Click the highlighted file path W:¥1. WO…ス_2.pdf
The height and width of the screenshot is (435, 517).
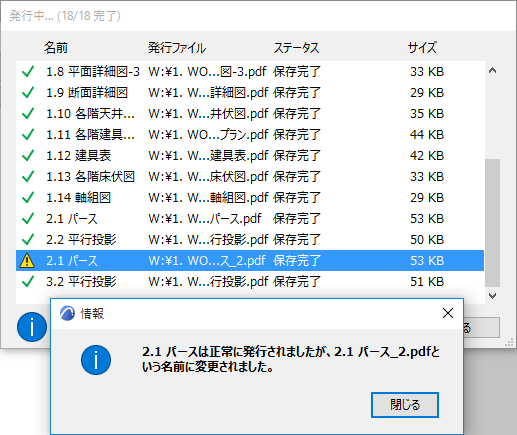(x=207, y=261)
